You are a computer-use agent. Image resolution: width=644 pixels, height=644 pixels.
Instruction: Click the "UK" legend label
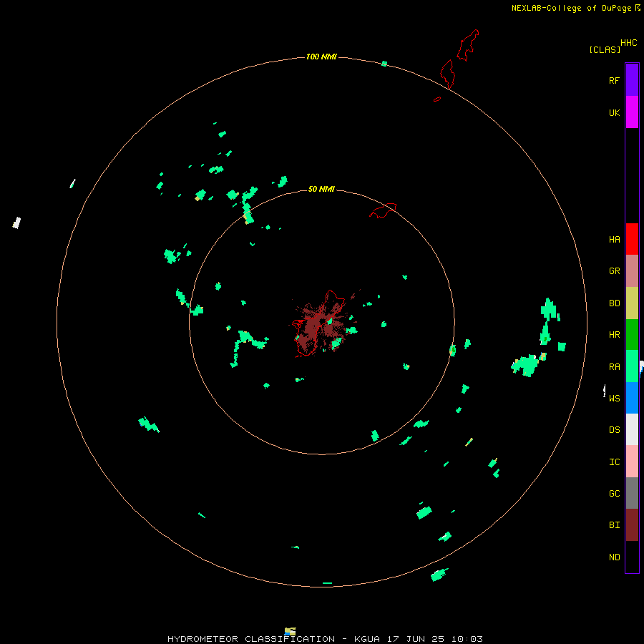coord(614,112)
